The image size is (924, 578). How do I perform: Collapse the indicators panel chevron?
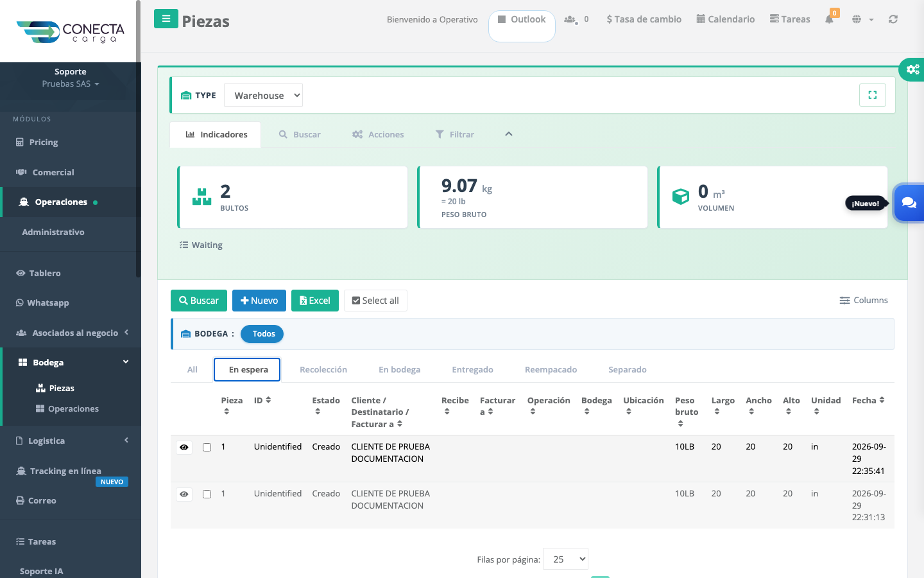(x=509, y=134)
